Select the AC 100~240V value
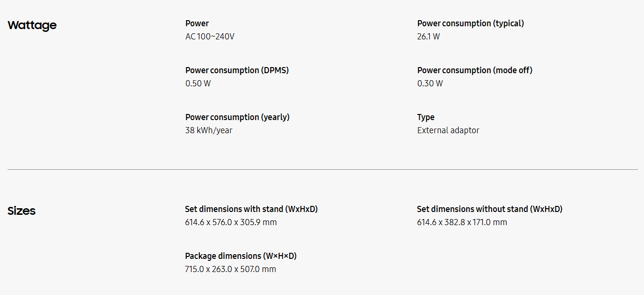Screen dimensions: 644x295 click(x=210, y=37)
